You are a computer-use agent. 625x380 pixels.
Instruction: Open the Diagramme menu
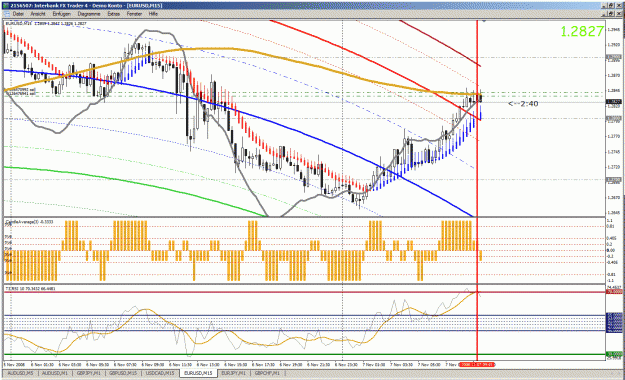(x=89, y=14)
